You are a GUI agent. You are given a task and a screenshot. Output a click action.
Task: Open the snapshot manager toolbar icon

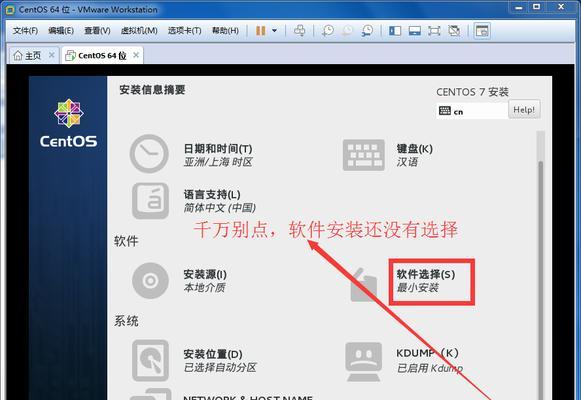pos(367,30)
